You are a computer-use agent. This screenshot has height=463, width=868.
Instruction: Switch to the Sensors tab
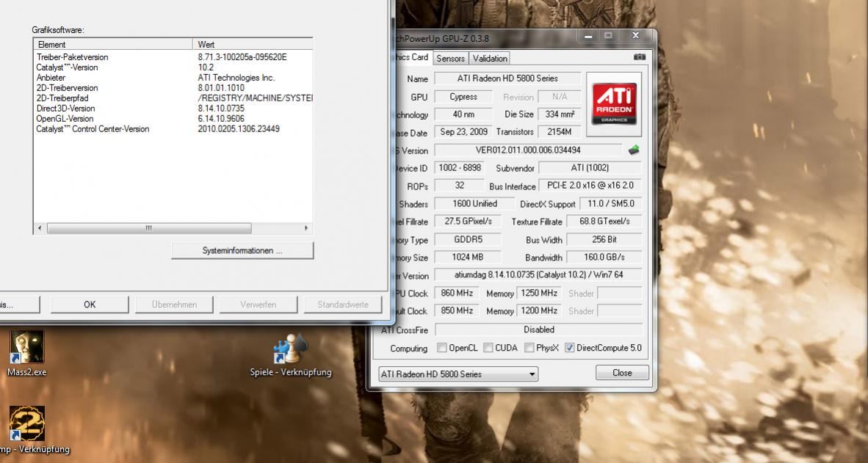[450, 58]
